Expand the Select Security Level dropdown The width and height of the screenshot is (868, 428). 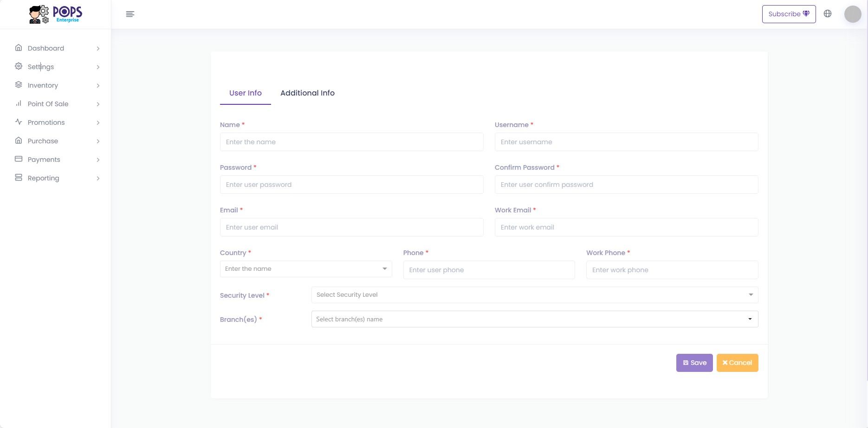(x=534, y=294)
